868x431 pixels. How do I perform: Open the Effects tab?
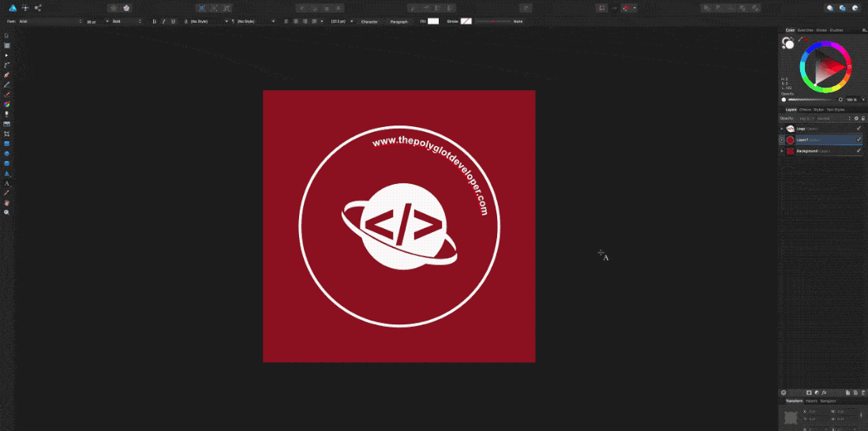point(805,109)
